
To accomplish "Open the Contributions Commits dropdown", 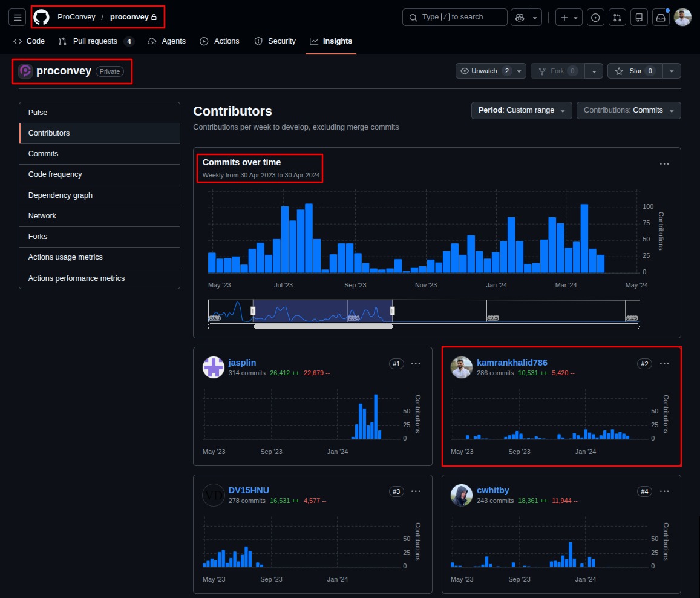I will pos(629,110).
